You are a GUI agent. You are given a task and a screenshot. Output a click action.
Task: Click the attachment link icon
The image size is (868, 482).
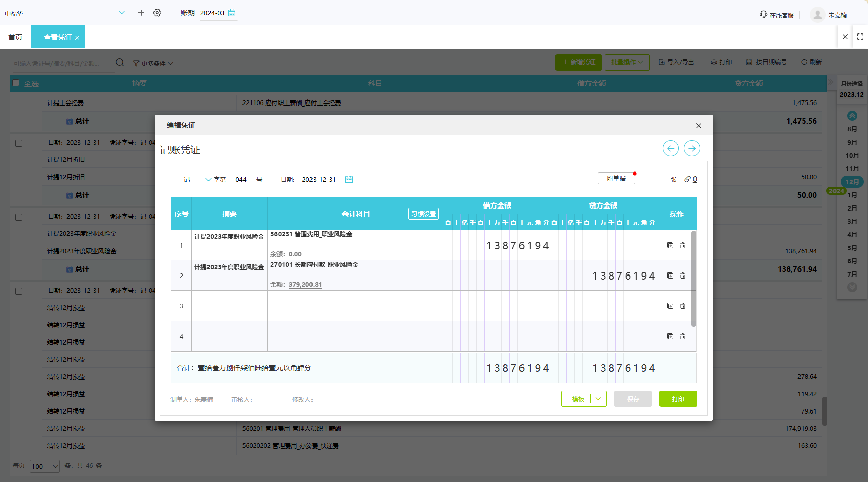(x=688, y=179)
